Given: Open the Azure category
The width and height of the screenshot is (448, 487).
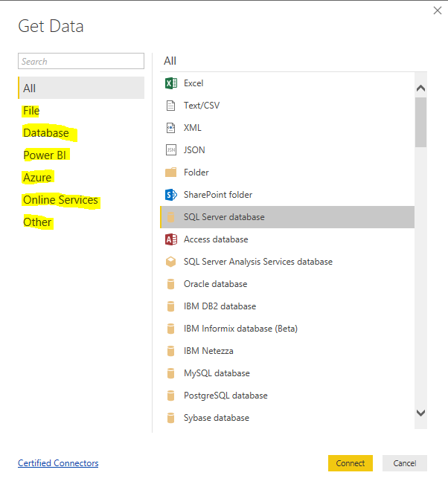Looking at the screenshot, I should click(37, 178).
